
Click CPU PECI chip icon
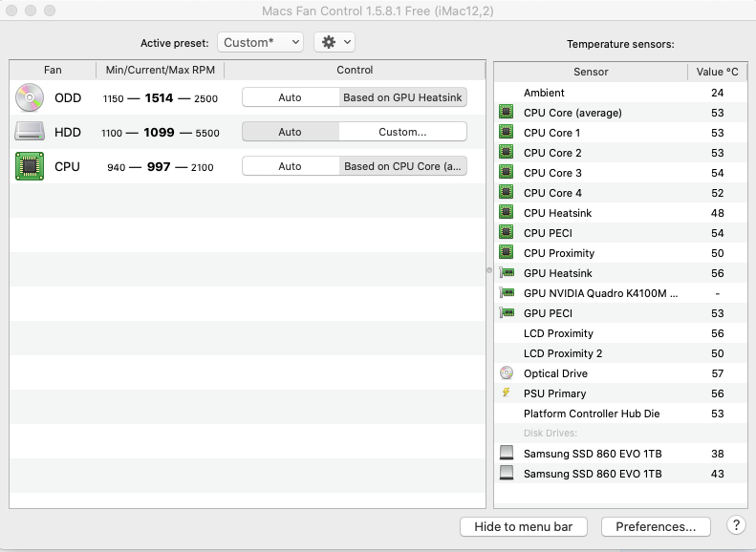coord(506,232)
